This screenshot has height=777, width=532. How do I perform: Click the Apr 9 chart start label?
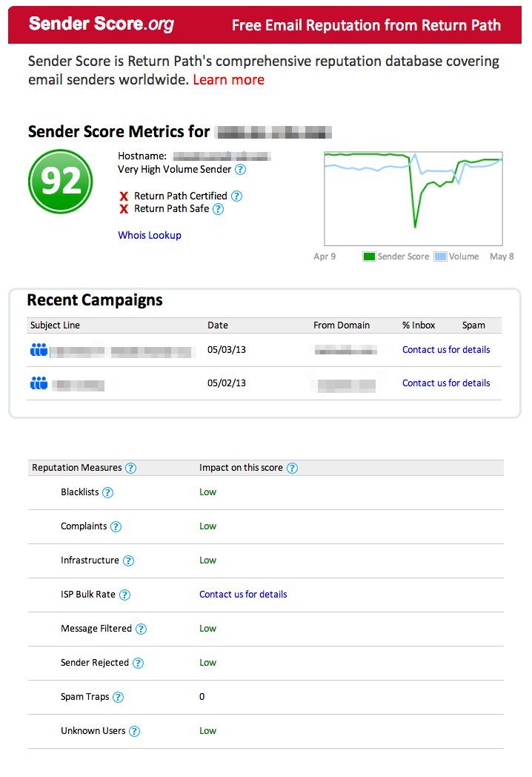(x=325, y=257)
